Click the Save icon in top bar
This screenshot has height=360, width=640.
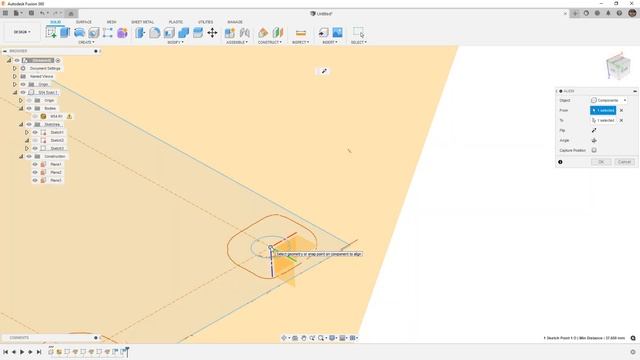(31, 13)
